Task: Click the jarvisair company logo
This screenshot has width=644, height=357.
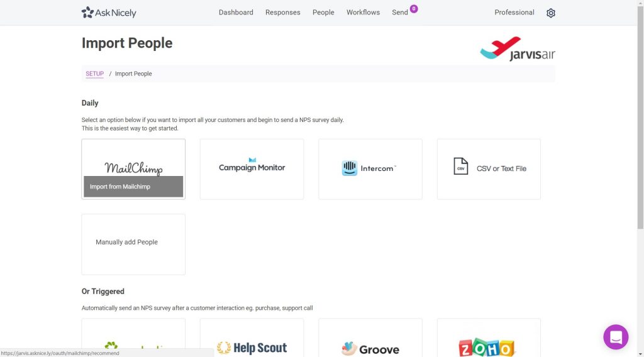Action: (x=518, y=48)
